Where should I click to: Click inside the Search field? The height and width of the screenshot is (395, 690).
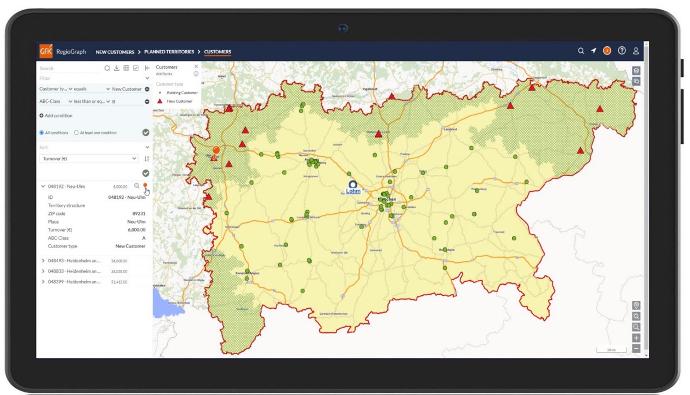pos(70,68)
